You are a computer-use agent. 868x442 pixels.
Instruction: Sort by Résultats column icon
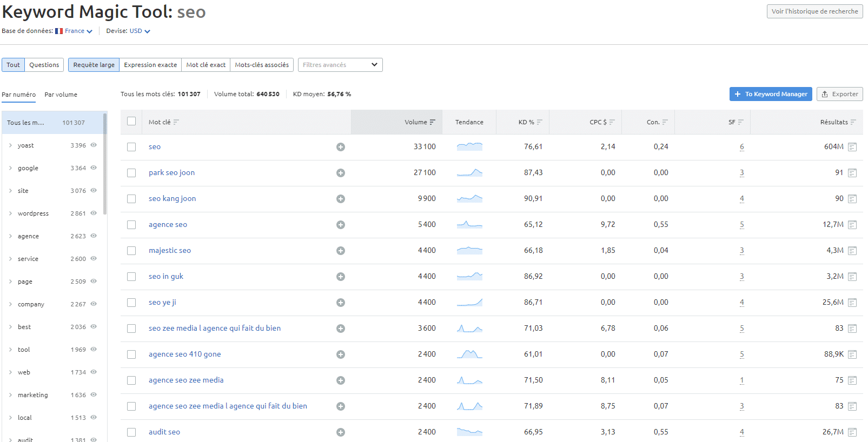coord(853,122)
